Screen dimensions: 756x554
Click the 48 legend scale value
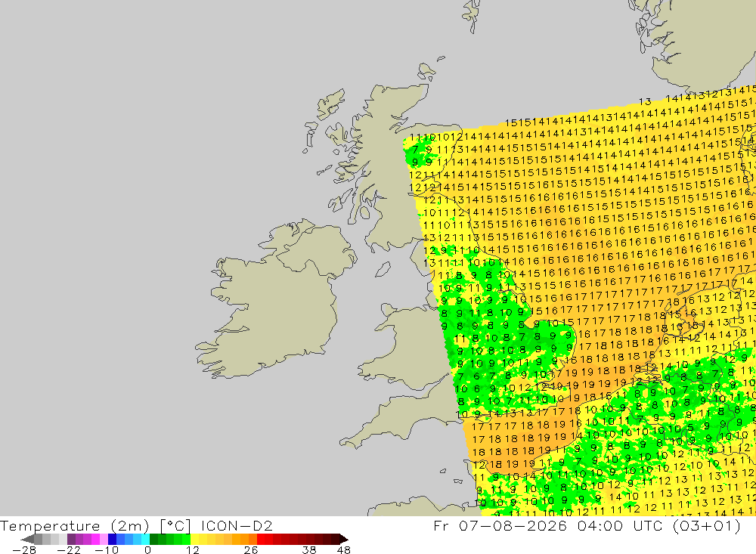pyautogui.click(x=344, y=549)
